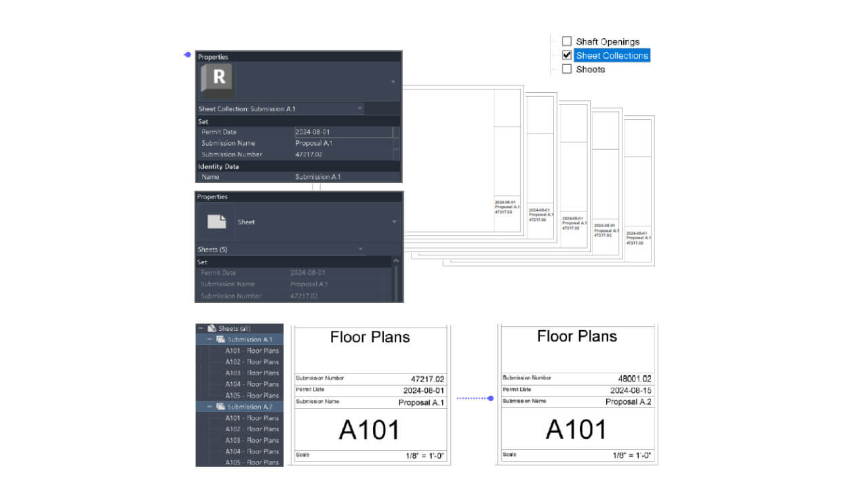The height and width of the screenshot is (488, 868).
Task: Collapse the Set group in Sheet Collection properties
Action: pyautogui.click(x=298, y=121)
